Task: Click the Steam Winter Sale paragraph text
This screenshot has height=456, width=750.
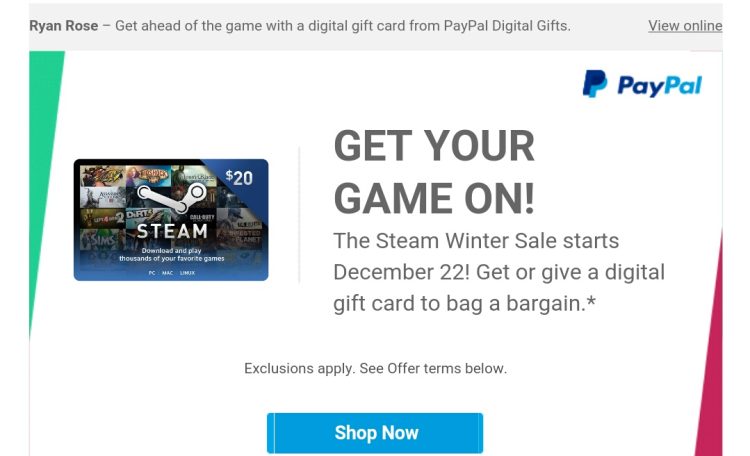Action: click(x=499, y=272)
